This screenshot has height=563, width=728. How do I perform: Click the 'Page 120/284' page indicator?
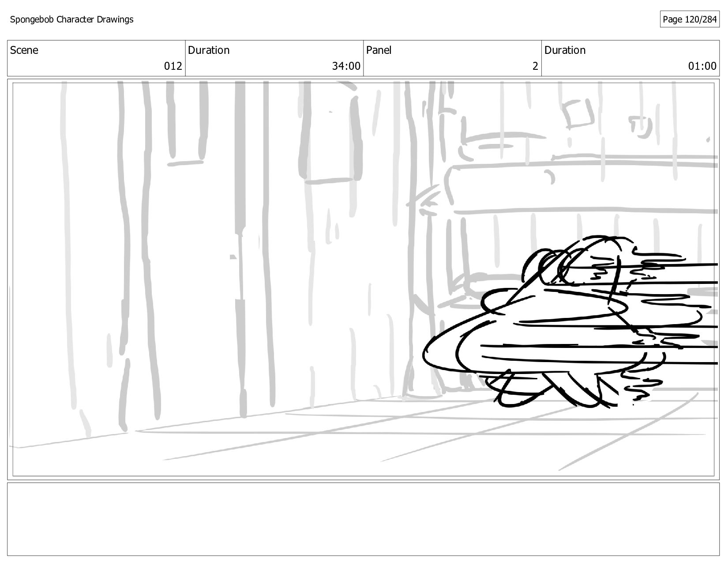(x=690, y=19)
